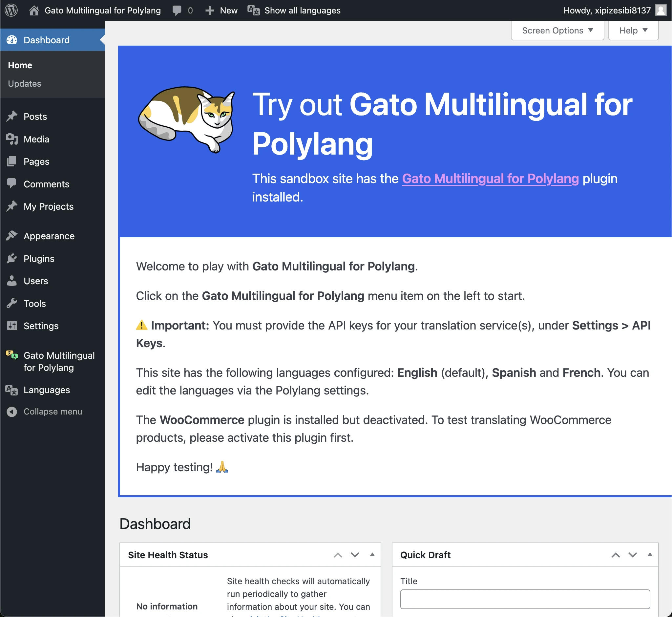672x617 pixels.
Task: Open the Updates submenu item
Action: [24, 83]
